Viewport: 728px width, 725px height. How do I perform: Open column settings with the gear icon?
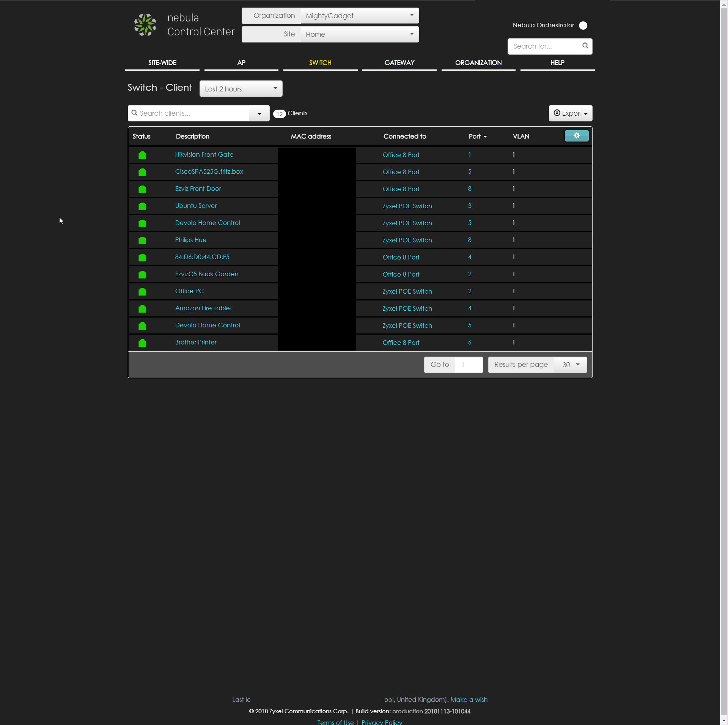coord(576,136)
